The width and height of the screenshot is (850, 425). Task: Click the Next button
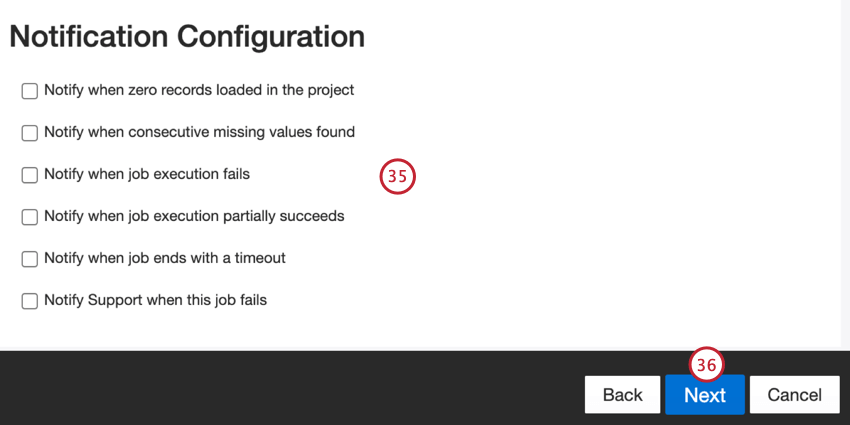coord(705,395)
